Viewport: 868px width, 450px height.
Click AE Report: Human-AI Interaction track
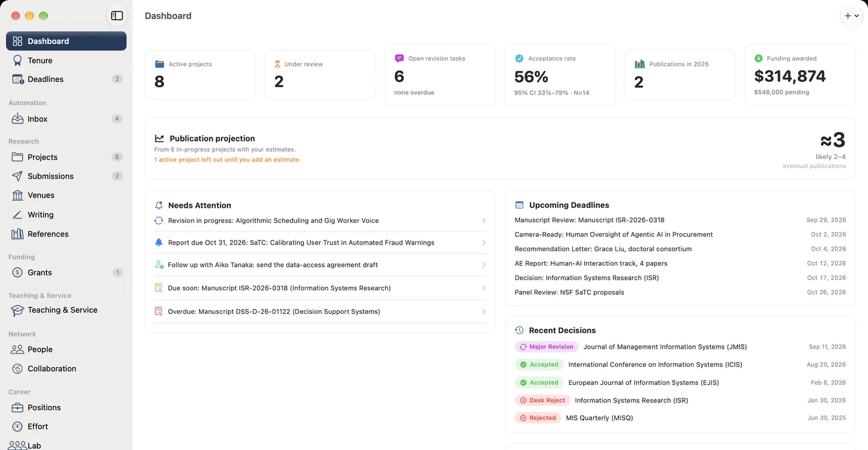coord(680,263)
